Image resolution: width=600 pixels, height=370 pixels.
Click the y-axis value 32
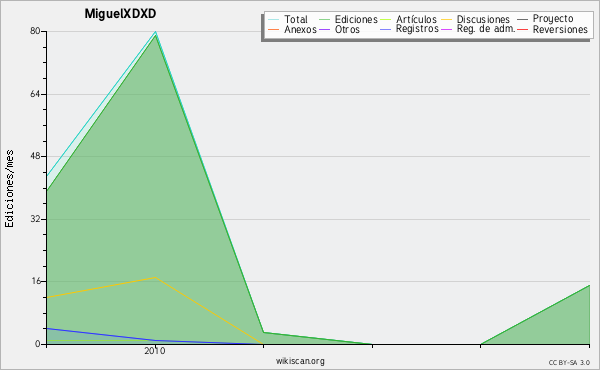[x=35, y=219]
